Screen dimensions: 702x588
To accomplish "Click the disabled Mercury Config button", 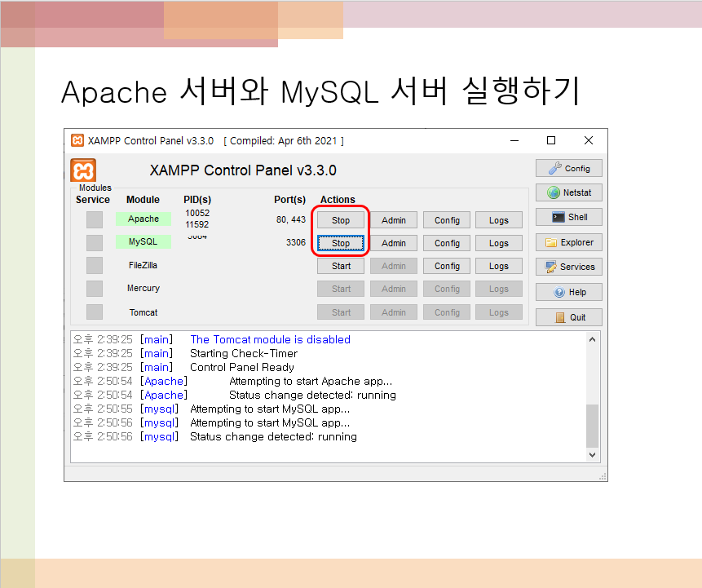I will click(x=447, y=289).
